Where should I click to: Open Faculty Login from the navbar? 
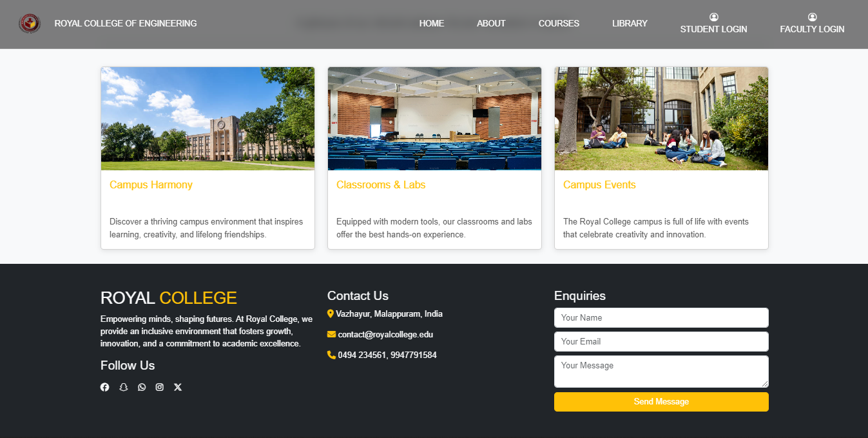pyautogui.click(x=812, y=23)
